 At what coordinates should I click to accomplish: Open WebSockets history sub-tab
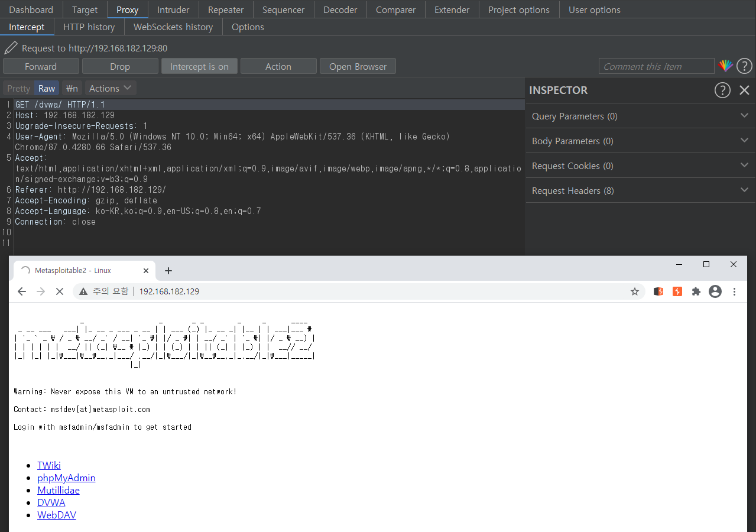tap(173, 27)
